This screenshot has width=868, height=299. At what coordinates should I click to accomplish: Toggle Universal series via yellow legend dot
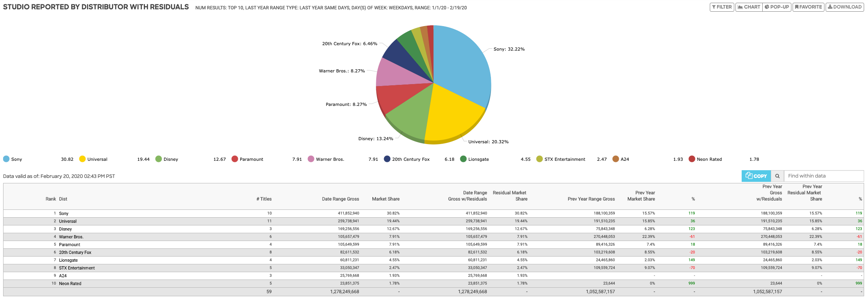pos(82,159)
